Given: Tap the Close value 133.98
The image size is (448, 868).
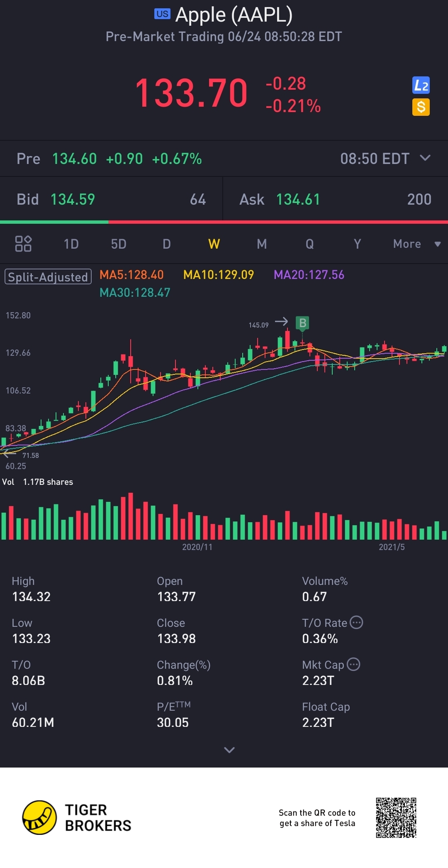Looking at the screenshot, I should pos(176,638).
